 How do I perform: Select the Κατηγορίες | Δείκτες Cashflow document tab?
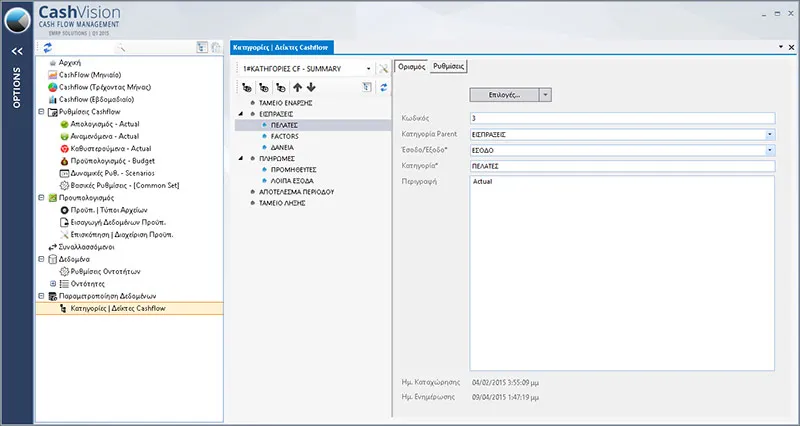[282, 47]
